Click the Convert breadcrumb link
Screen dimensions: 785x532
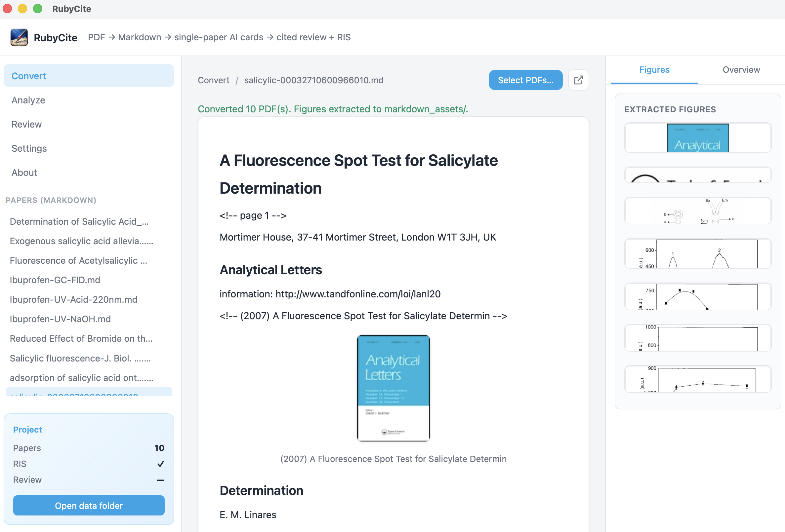[213, 80]
